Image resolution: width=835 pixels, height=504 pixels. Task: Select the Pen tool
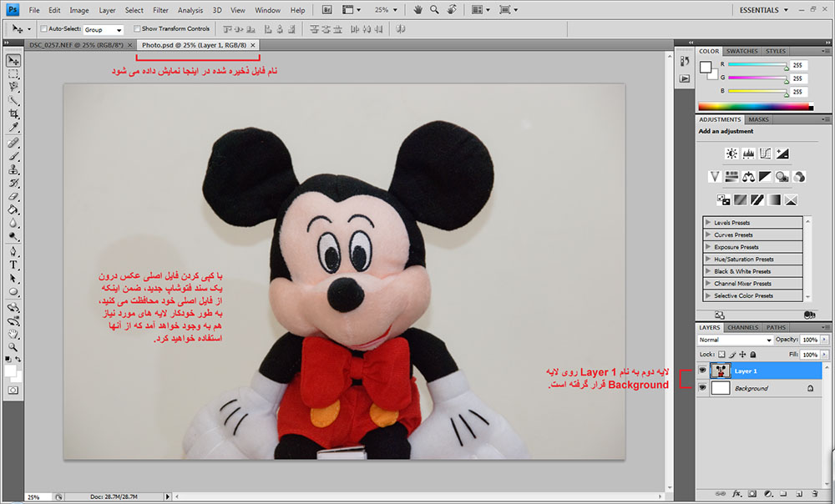(13, 252)
